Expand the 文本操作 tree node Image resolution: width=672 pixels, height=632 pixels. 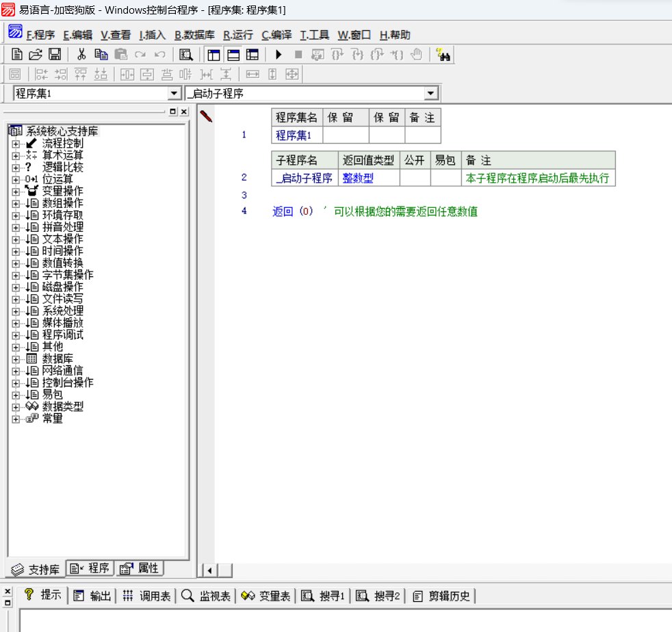coord(16,239)
